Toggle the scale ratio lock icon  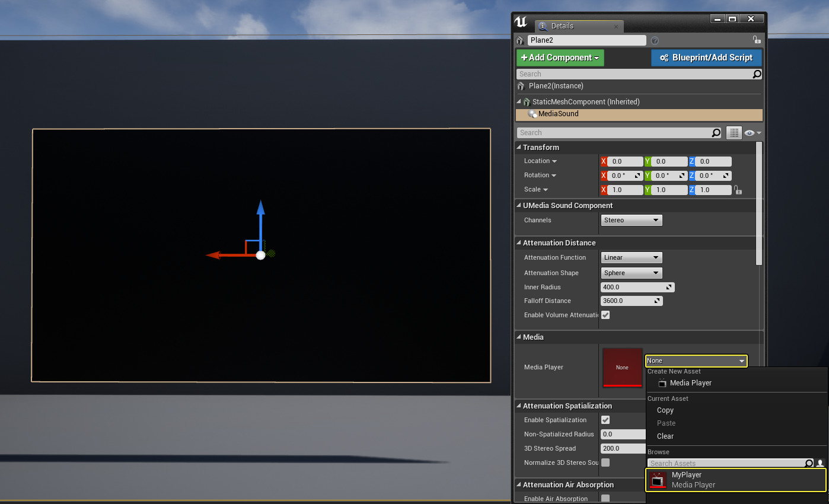click(x=737, y=190)
